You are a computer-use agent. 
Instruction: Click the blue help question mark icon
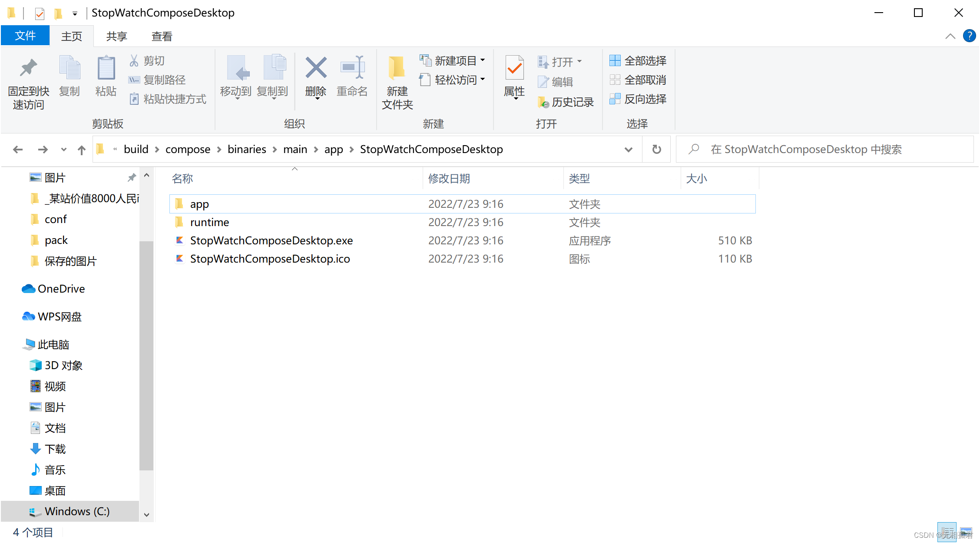[x=969, y=36]
